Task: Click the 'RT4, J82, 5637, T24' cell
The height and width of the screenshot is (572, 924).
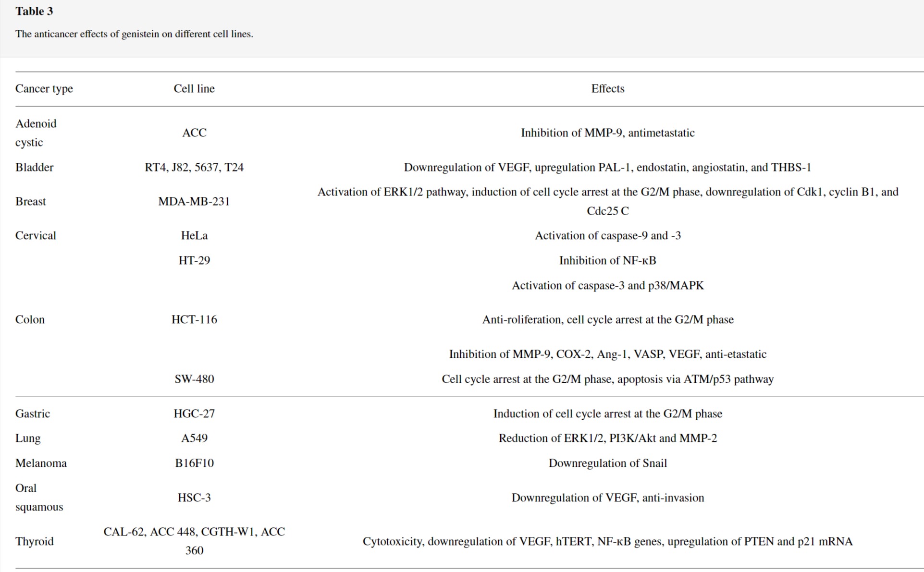Action: 194,168
